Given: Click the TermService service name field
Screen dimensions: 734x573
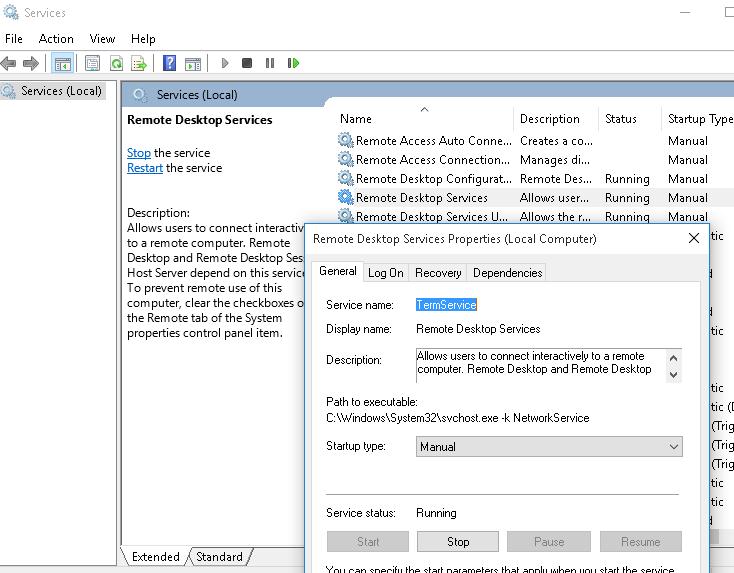Looking at the screenshot, I should [446, 304].
